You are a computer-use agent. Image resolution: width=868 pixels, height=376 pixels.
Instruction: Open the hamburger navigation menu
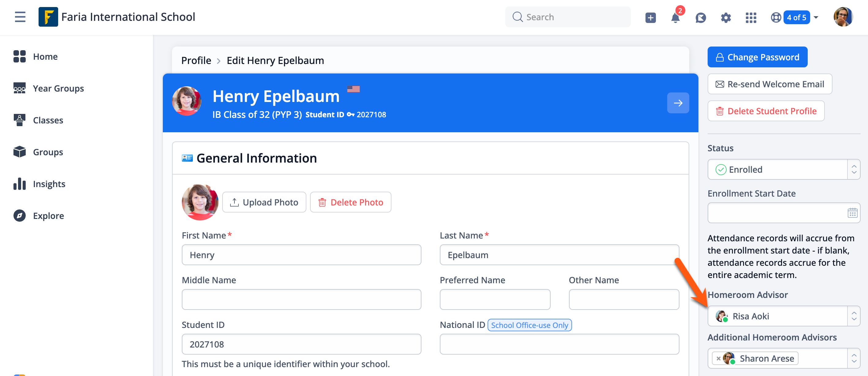point(20,17)
